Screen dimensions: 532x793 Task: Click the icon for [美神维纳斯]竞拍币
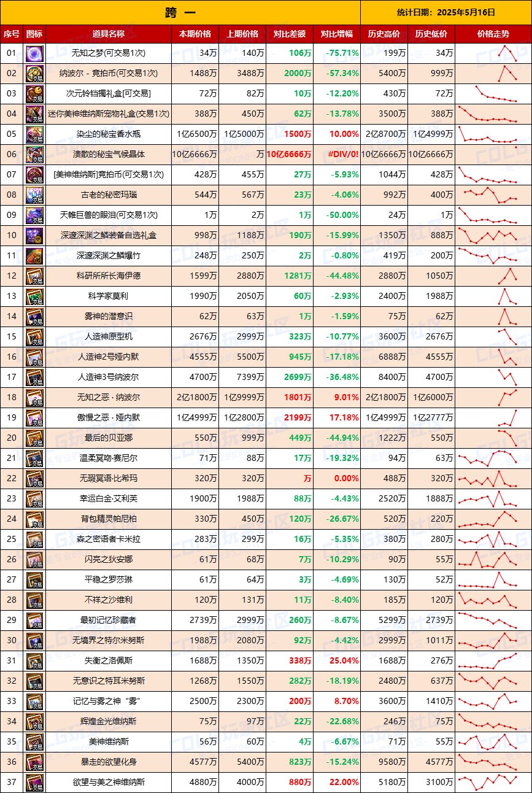(34, 175)
